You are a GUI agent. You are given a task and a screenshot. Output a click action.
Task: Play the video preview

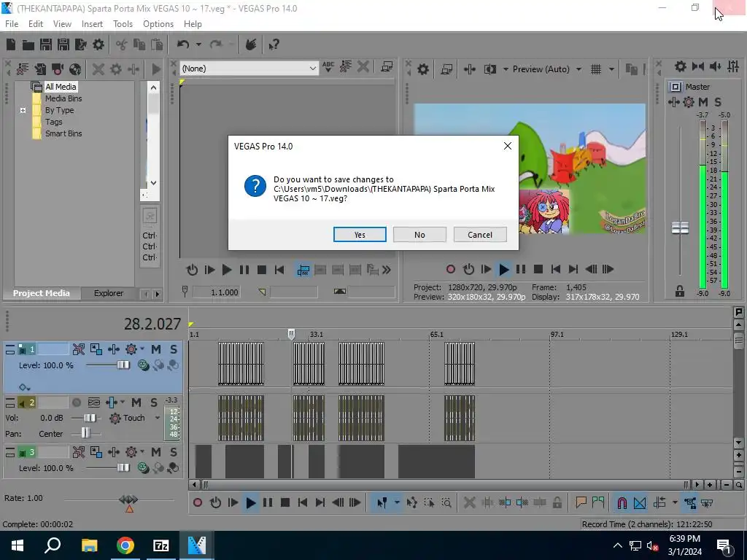[503, 270]
